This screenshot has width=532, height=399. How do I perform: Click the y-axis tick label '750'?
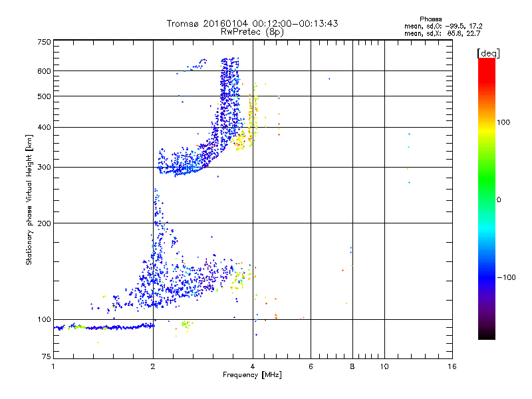pos(44,42)
